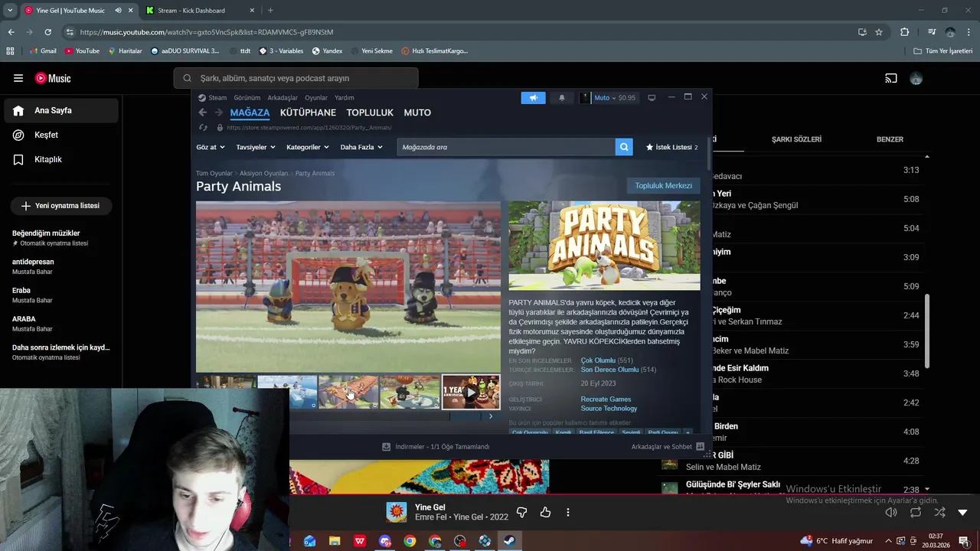Open File Explorer from the taskbar

click(x=335, y=541)
